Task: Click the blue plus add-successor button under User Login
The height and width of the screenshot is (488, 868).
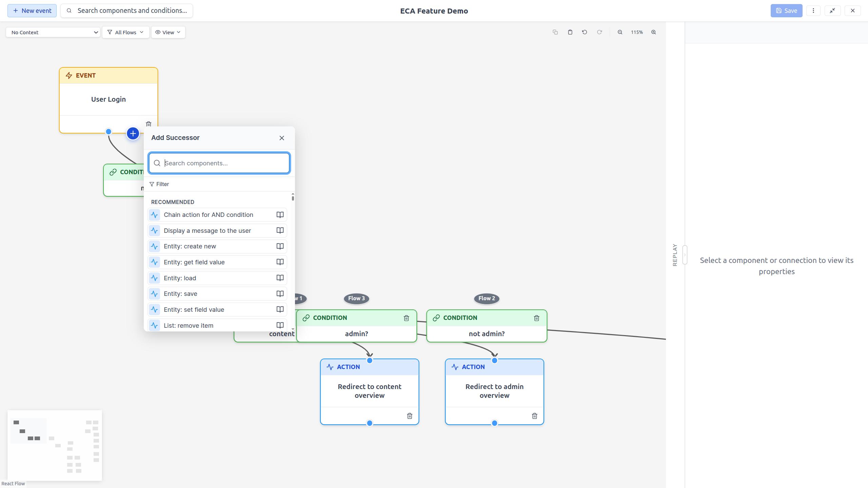Action: pyautogui.click(x=133, y=133)
